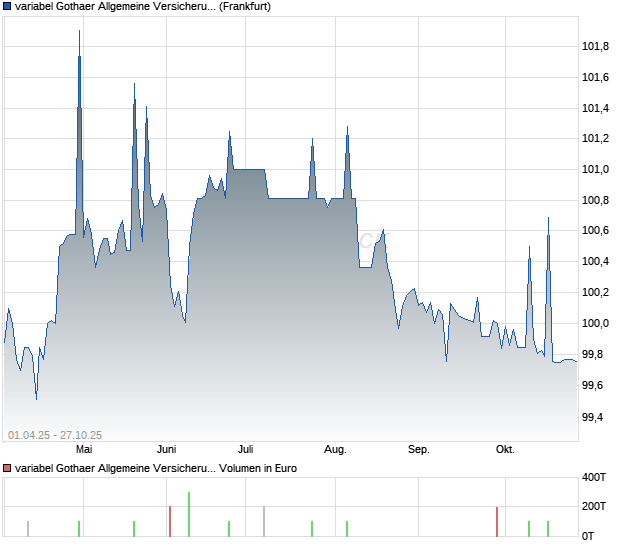Click the blue legend square for price chart

tap(7, 6)
